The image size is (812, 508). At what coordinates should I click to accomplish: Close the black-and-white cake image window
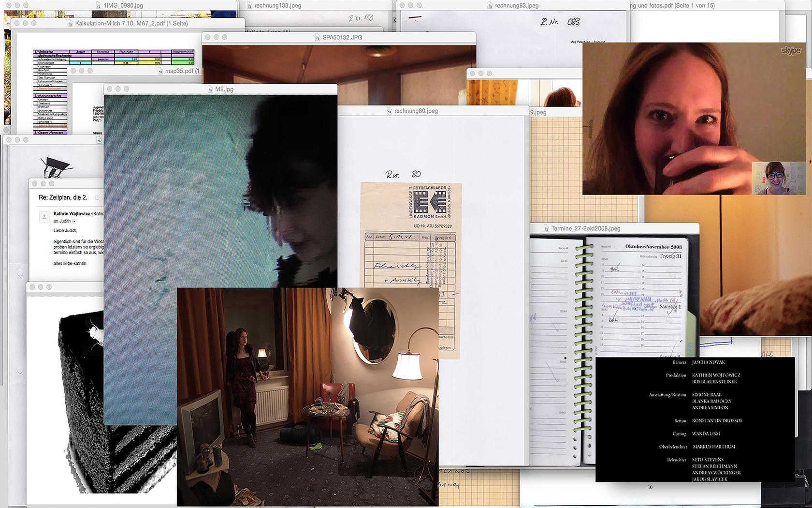[32, 287]
